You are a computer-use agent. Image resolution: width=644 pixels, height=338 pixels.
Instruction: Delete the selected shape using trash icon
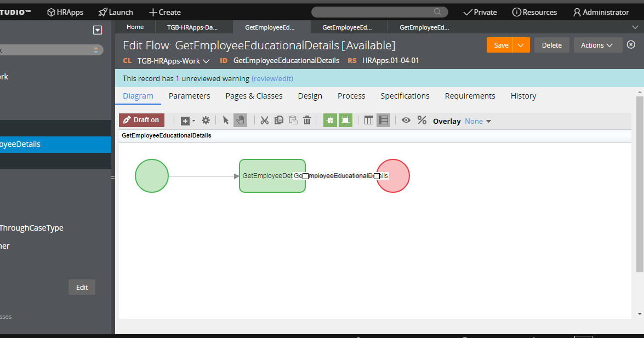pyautogui.click(x=307, y=120)
